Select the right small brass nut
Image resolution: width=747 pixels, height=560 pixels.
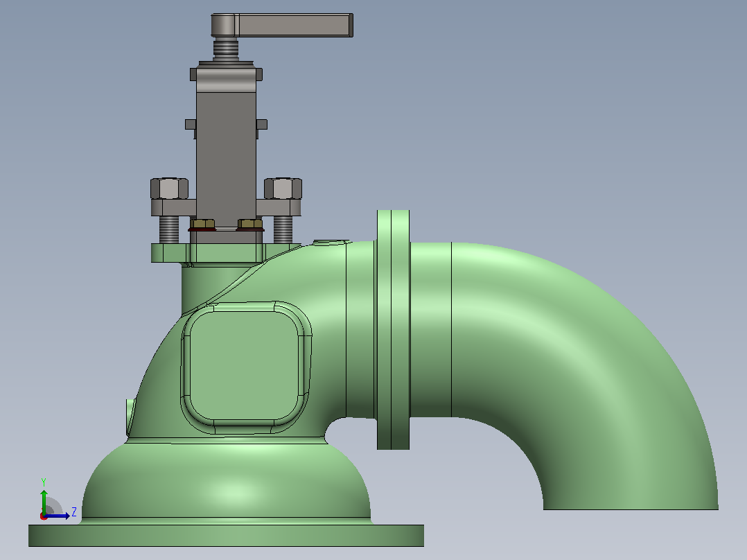pos(250,224)
